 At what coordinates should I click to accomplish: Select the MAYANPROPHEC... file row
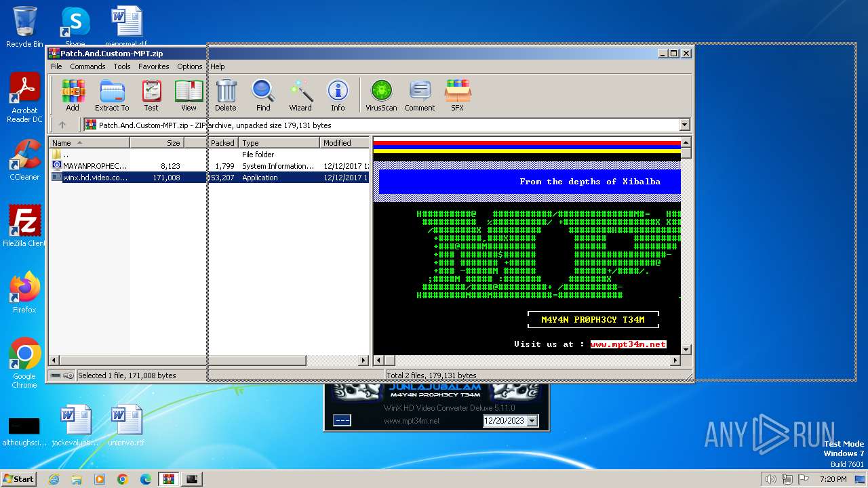pos(209,166)
